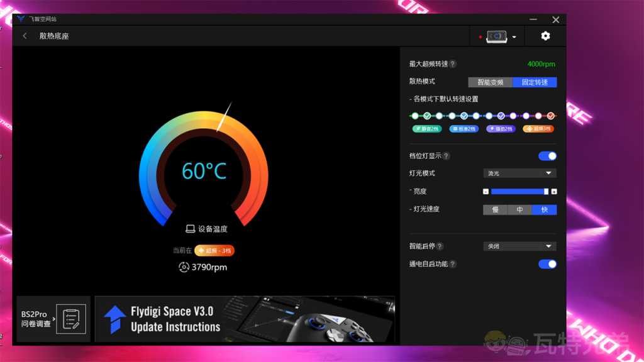The width and height of the screenshot is (644, 362).
Task: Toggle the 档位灯显示 switch
Action: pos(548,156)
